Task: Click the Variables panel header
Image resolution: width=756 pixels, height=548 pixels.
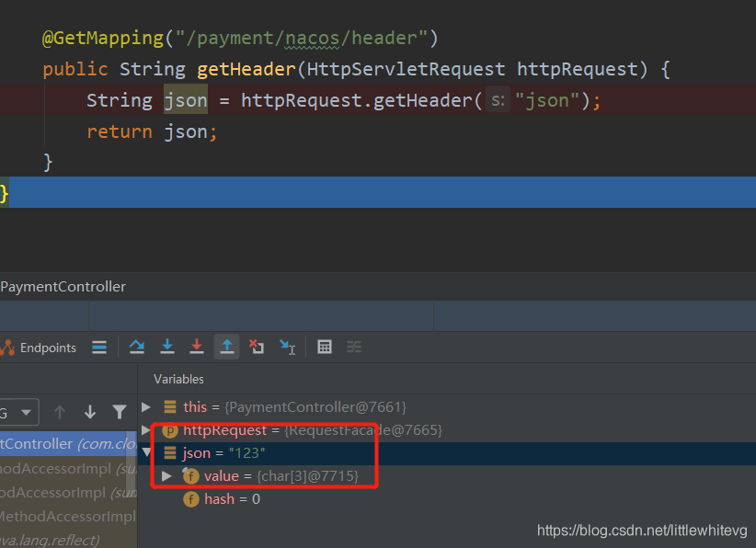Action: (x=178, y=380)
